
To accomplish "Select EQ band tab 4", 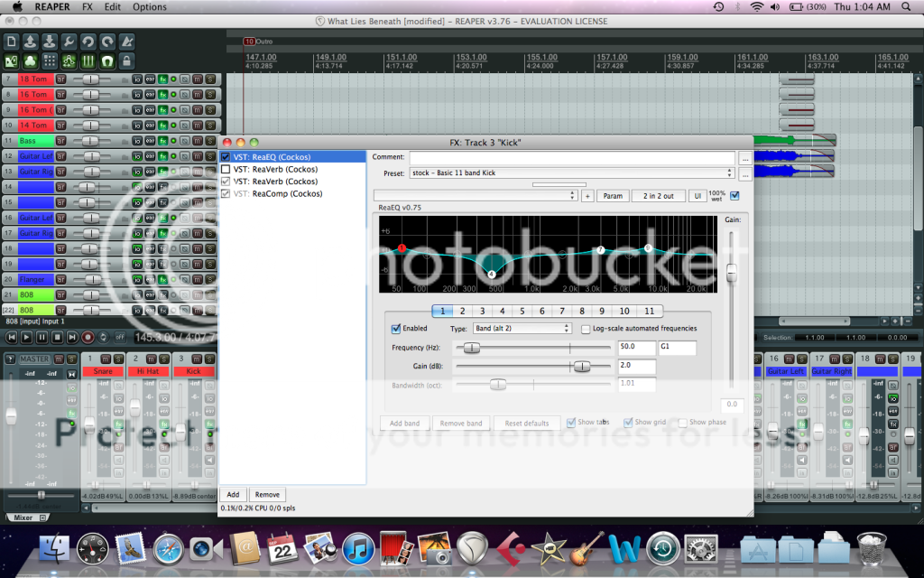I will point(502,311).
